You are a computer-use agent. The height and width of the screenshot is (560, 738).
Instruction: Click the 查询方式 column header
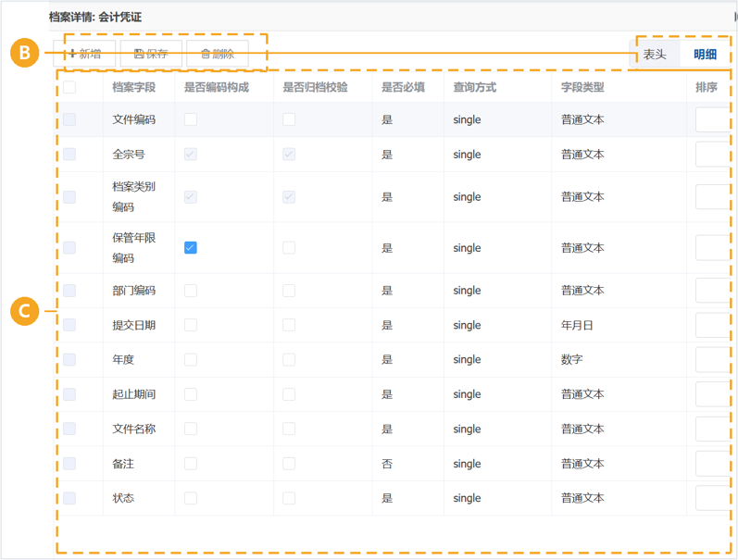point(475,87)
